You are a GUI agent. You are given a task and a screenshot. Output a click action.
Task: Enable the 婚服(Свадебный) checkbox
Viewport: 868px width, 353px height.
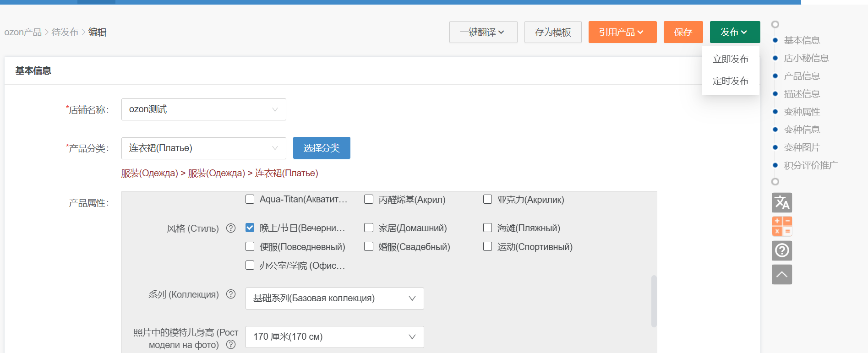[369, 246]
